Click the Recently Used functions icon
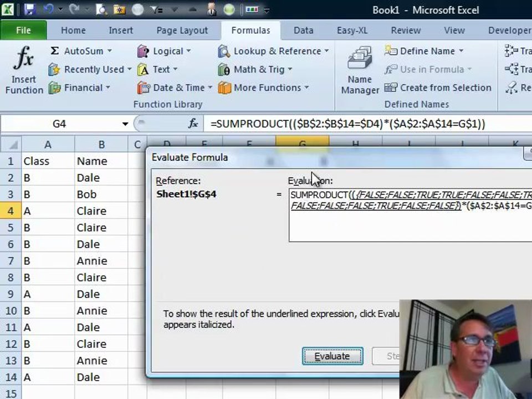 click(x=54, y=69)
